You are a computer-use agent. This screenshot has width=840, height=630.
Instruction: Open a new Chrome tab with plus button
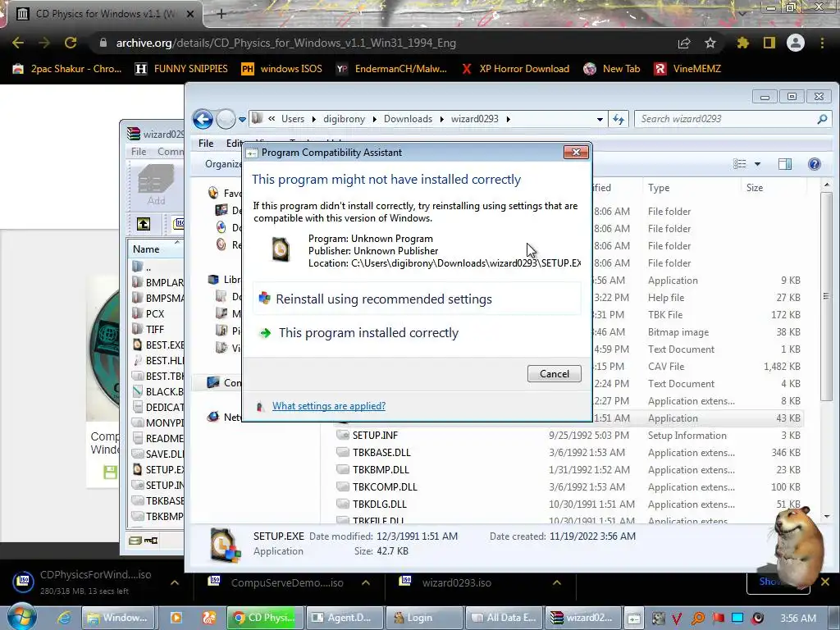click(221, 14)
